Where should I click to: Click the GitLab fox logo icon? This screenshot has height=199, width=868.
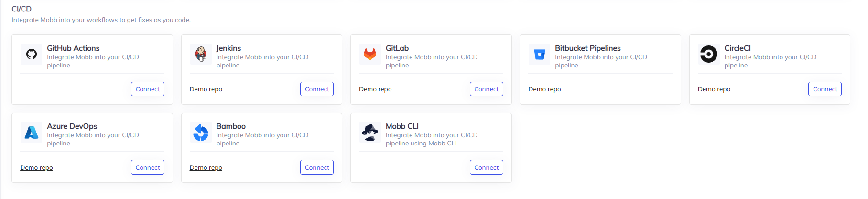(x=370, y=54)
